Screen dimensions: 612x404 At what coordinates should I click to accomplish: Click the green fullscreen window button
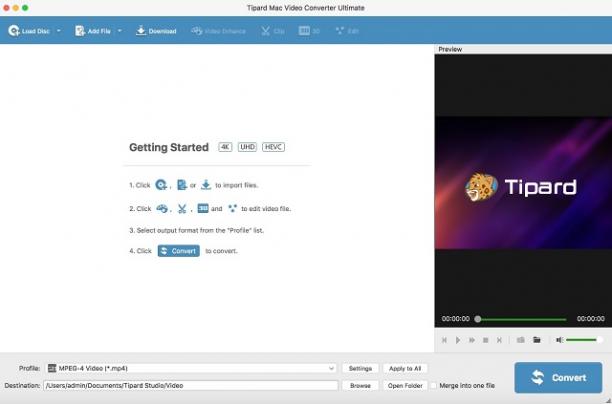(x=25, y=8)
